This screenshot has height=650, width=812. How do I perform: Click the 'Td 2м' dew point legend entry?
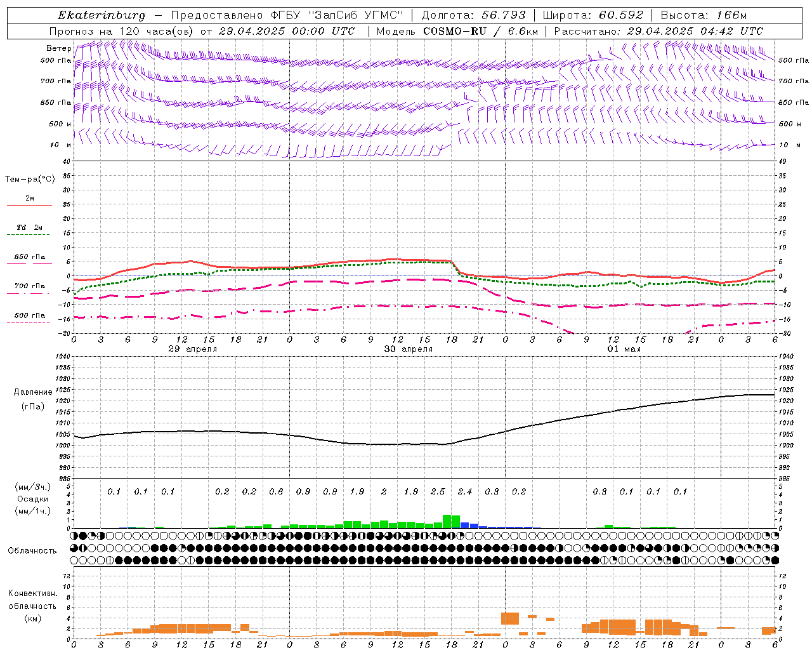[29, 227]
